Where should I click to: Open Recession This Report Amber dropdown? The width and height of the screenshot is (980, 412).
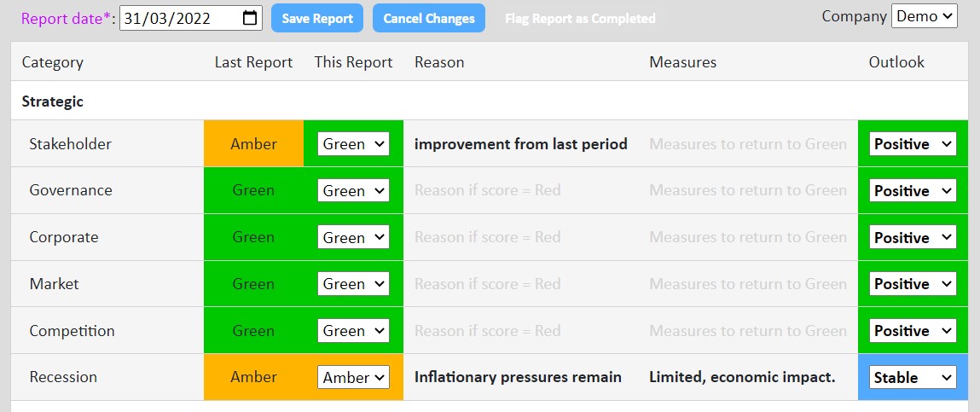[353, 377]
